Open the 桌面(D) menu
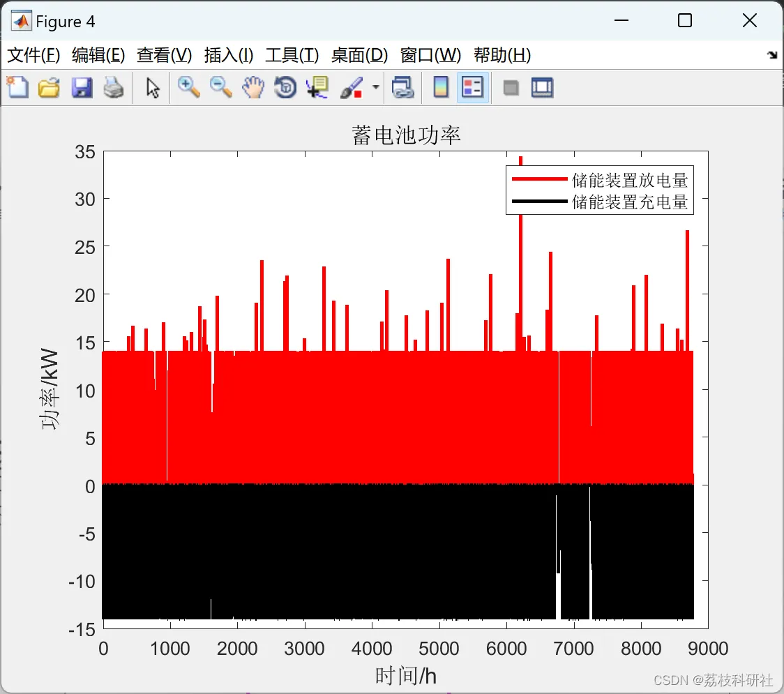The width and height of the screenshot is (784, 694). tap(359, 55)
